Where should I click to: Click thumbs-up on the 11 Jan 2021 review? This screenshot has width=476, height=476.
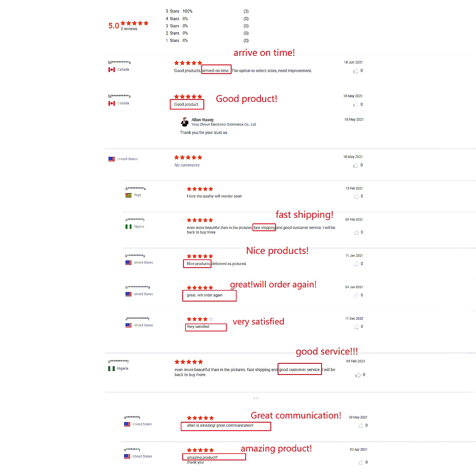click(356, 264)
